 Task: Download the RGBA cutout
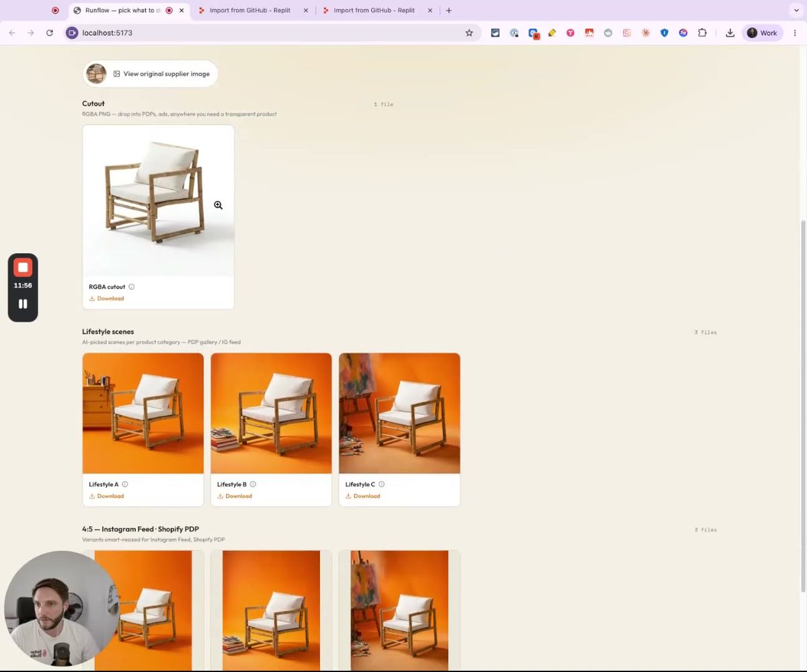107,298
